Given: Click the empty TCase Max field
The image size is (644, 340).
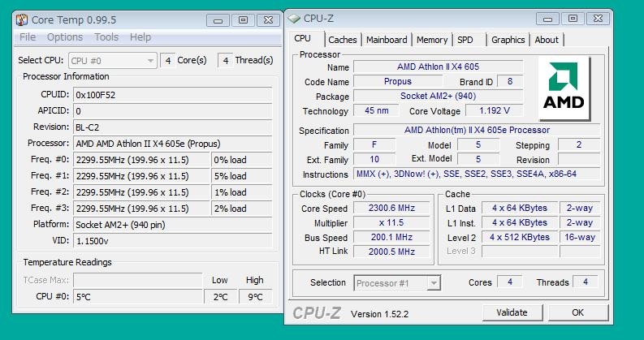Looking at the screenshot, I should 137,281.
